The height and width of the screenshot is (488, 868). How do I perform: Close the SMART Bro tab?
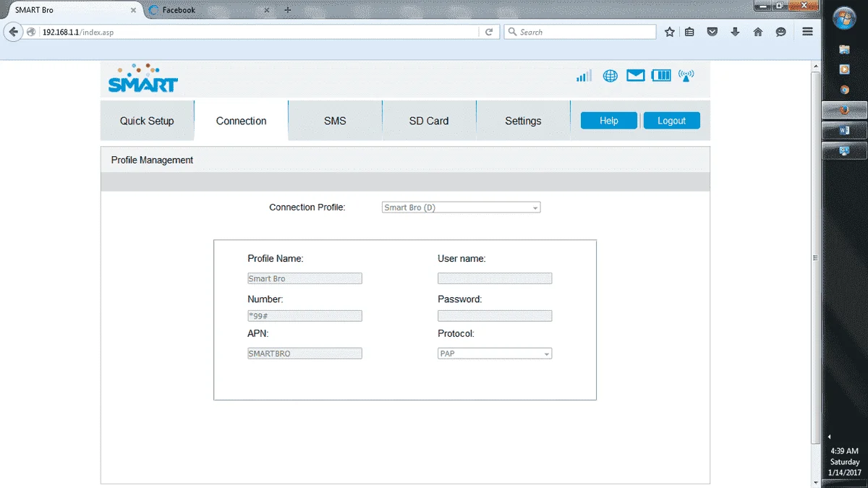(x=133, y=10)
